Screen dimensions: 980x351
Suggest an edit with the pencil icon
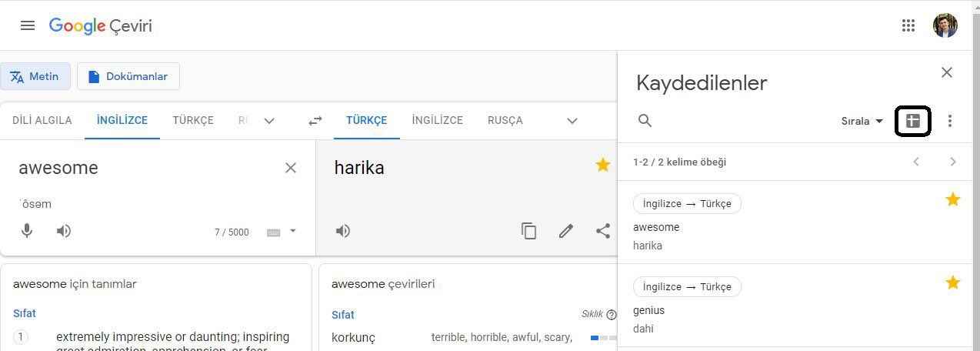coord(566,231)
